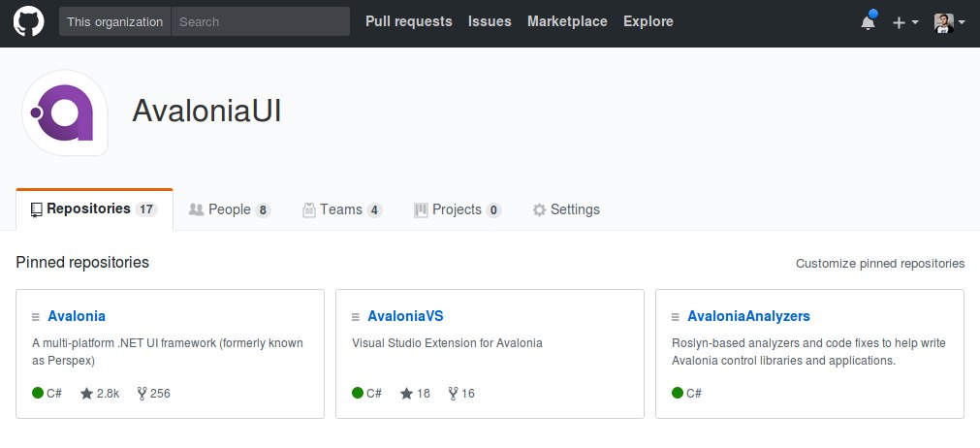Click the Search input field

tap(260, 21)
